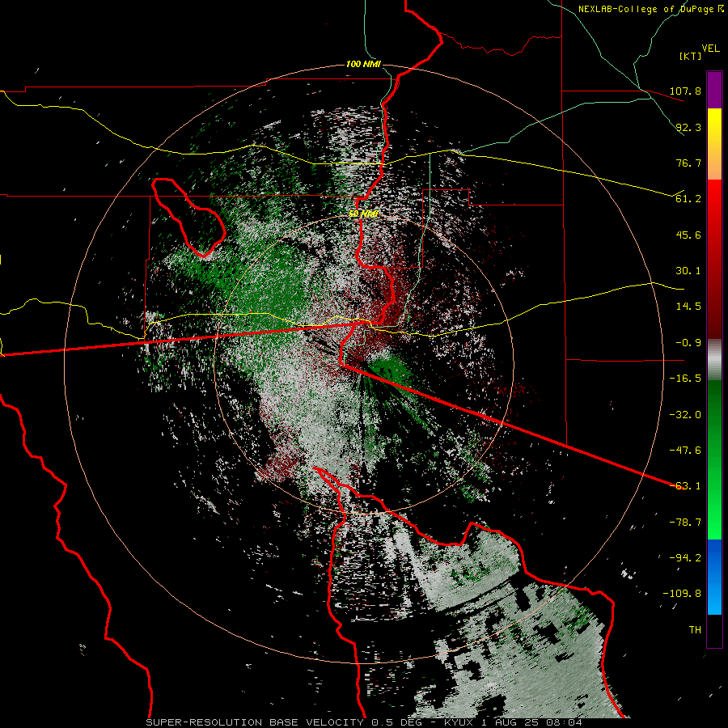
Task: Click the -109.8 velocity scale value
Action: coord(682,594)
